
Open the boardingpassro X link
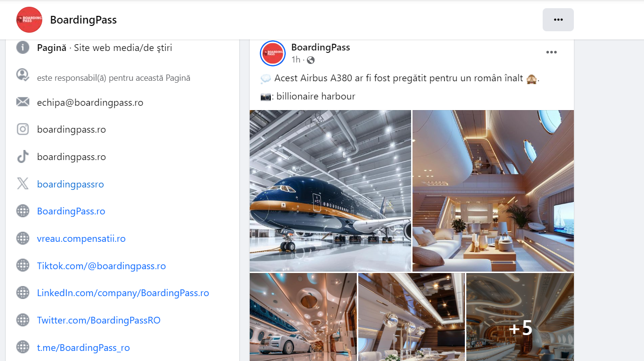[x=71, y=184]
